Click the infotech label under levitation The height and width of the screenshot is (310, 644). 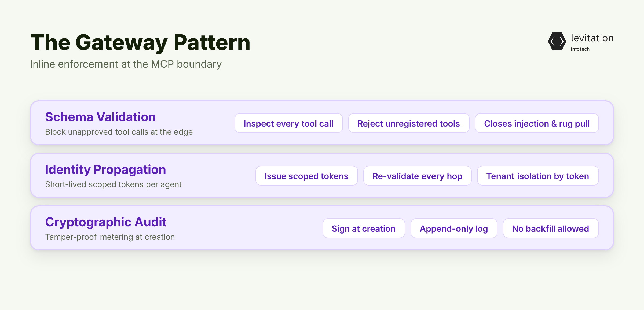(580, 49)
